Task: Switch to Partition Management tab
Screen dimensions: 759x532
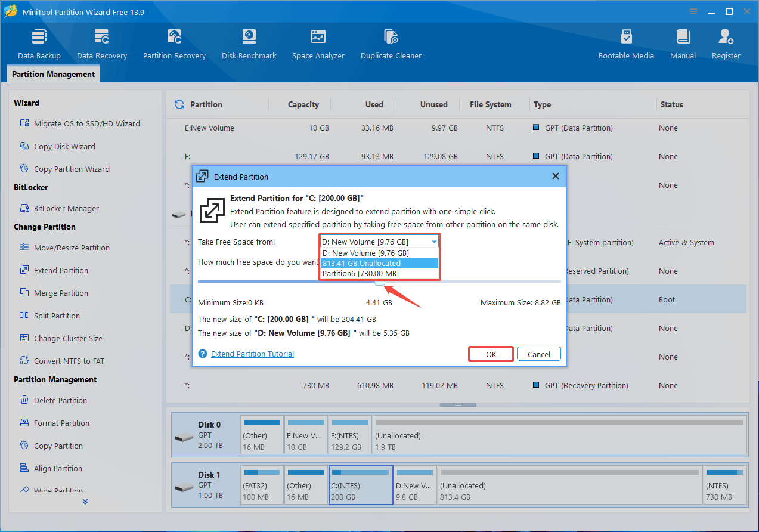Action: (x=53, y=74)
